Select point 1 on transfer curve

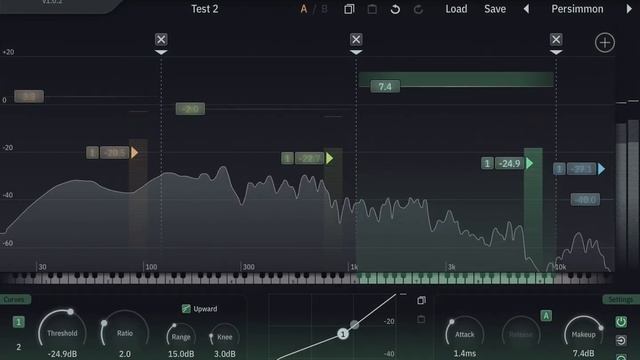tap(343, 334)
